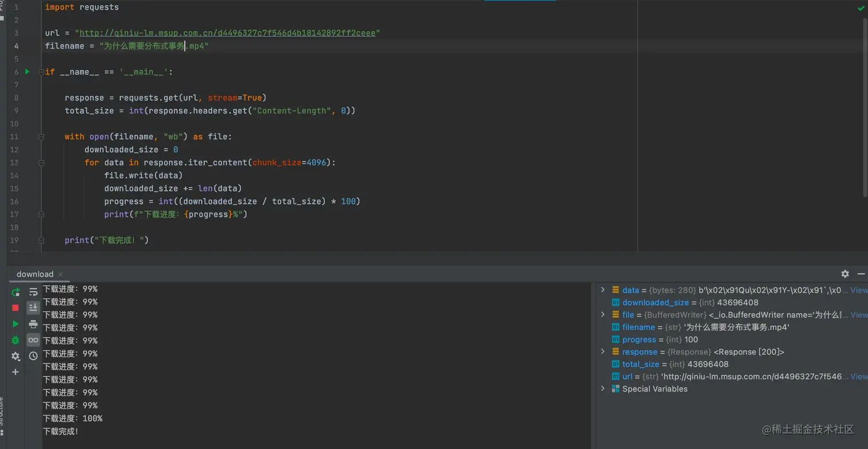The width and height of the screenshot is (868, 449).
Task: Open the View link for data variable
Action: point(859,290)
